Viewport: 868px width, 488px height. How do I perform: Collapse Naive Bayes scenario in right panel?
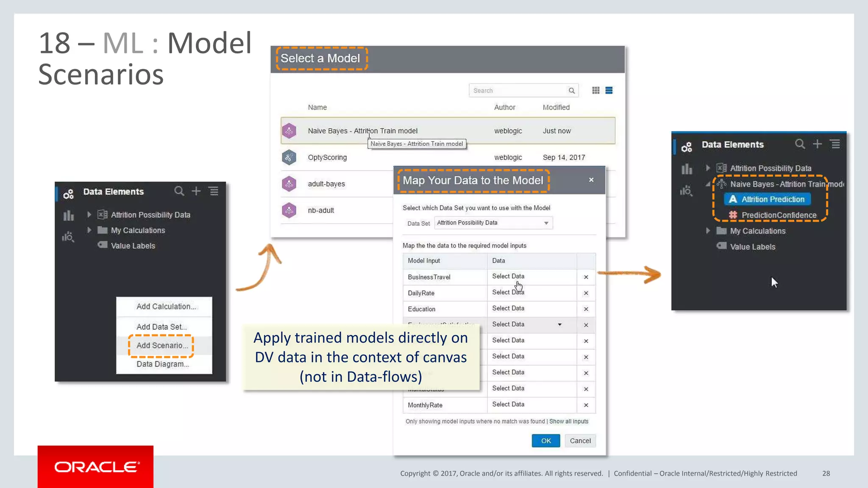click(708, 184)
